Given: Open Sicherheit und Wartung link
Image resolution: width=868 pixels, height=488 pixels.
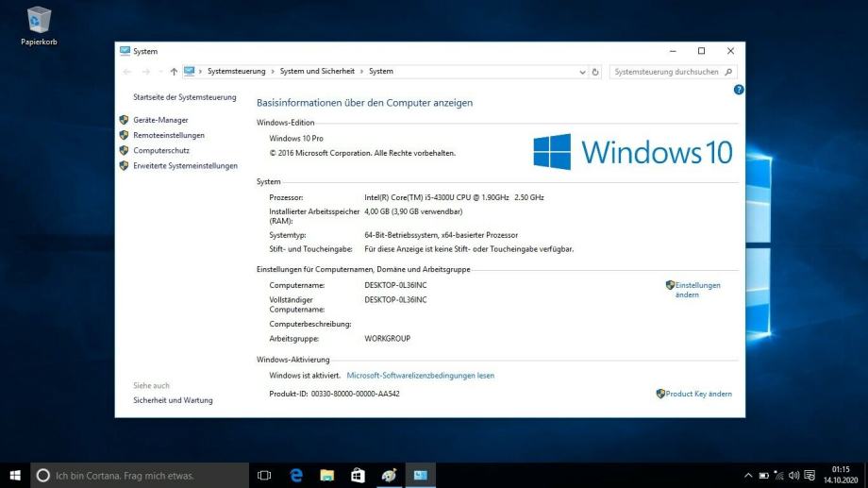Looking at the screenshot, I should (x=173, y=400).
